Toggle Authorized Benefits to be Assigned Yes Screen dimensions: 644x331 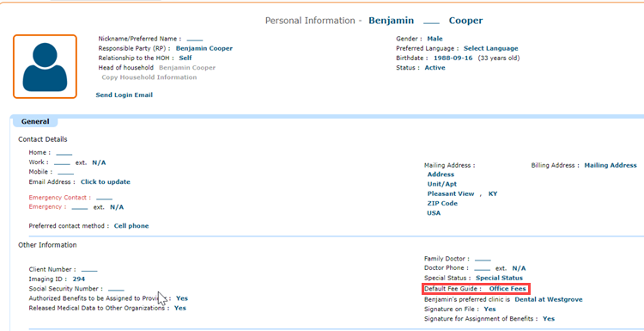pos(182,298)
